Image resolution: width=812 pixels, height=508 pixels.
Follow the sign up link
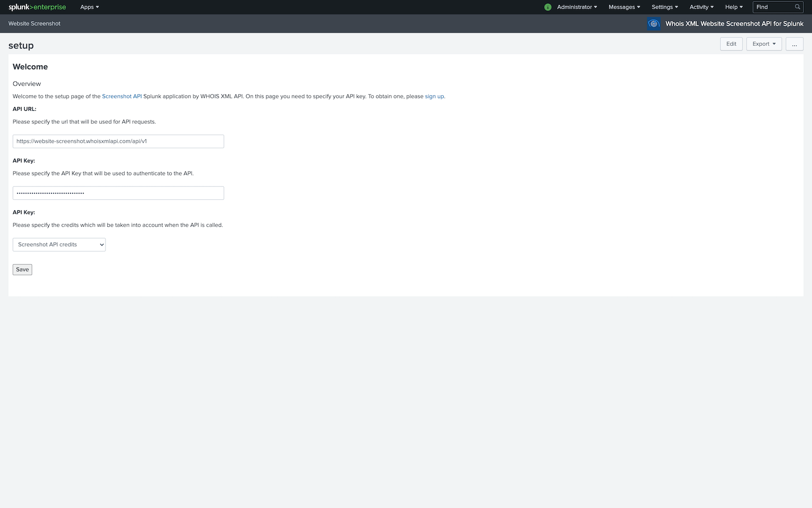pos(434,96)
